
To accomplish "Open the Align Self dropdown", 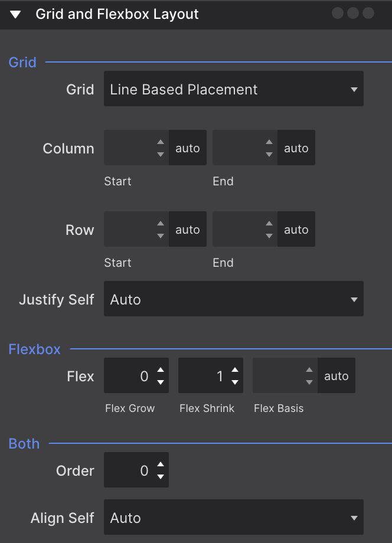I will [233, 517].
